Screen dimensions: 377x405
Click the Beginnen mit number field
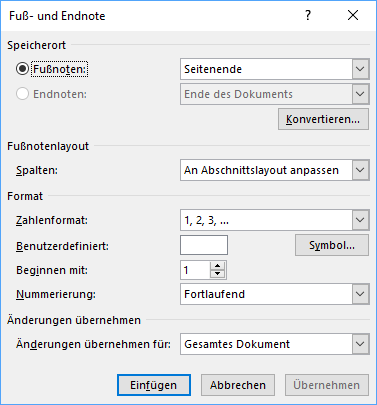coord(196,270)
